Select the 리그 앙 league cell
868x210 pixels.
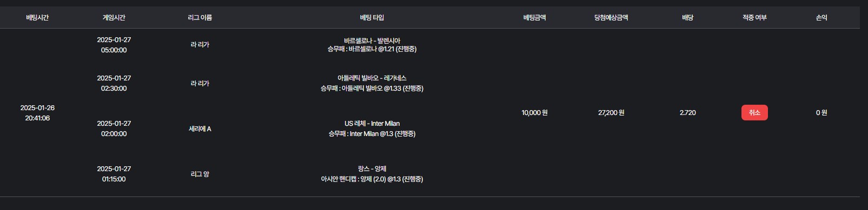[200, 174]
